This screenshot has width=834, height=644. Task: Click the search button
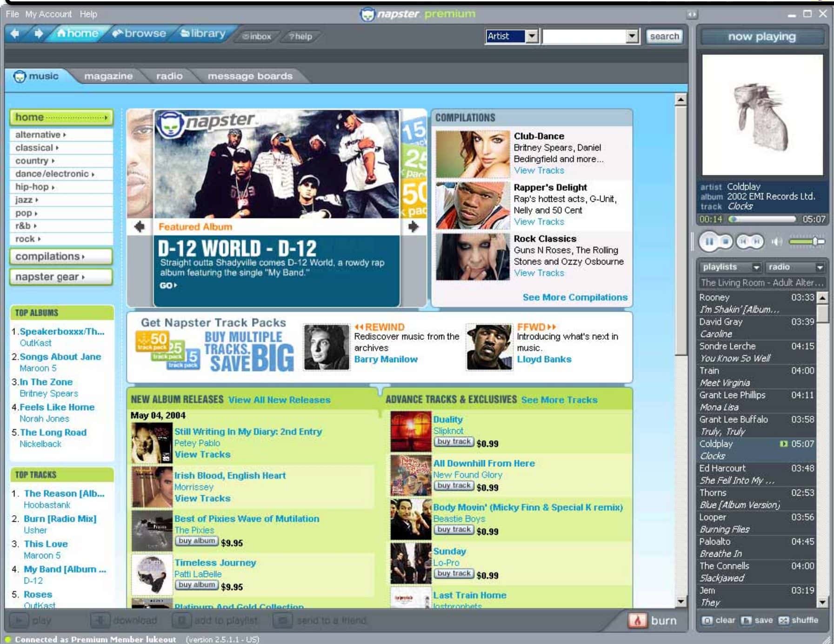pos(664,36)
